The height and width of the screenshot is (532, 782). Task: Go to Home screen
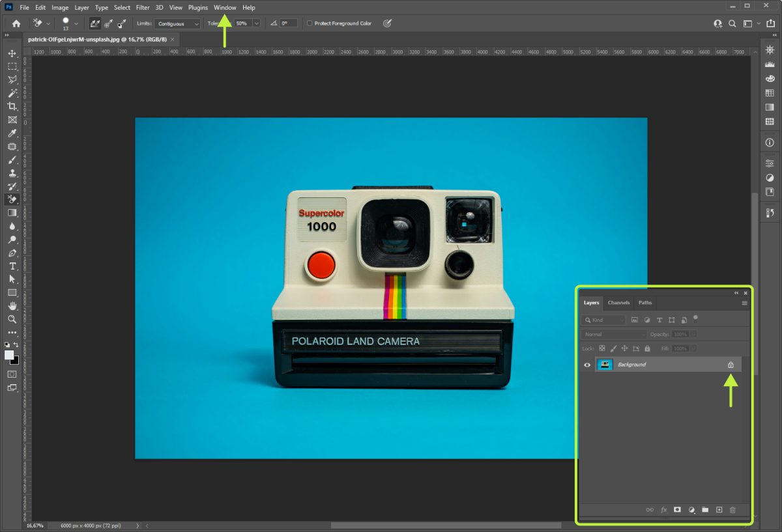[x=16, y=23]
